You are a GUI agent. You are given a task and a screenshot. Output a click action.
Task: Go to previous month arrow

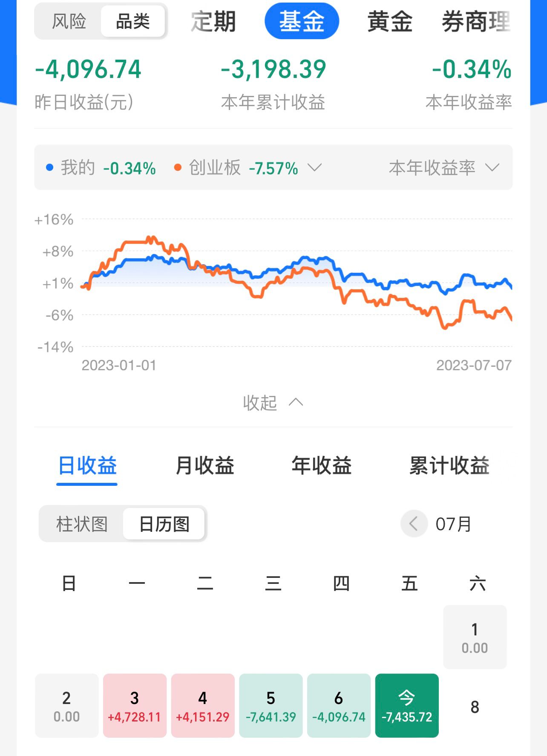[414, 523]
